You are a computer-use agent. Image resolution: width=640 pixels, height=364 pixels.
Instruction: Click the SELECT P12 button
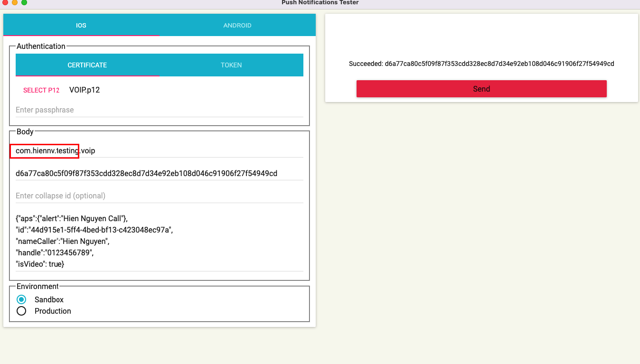click(x=41, y=90)
